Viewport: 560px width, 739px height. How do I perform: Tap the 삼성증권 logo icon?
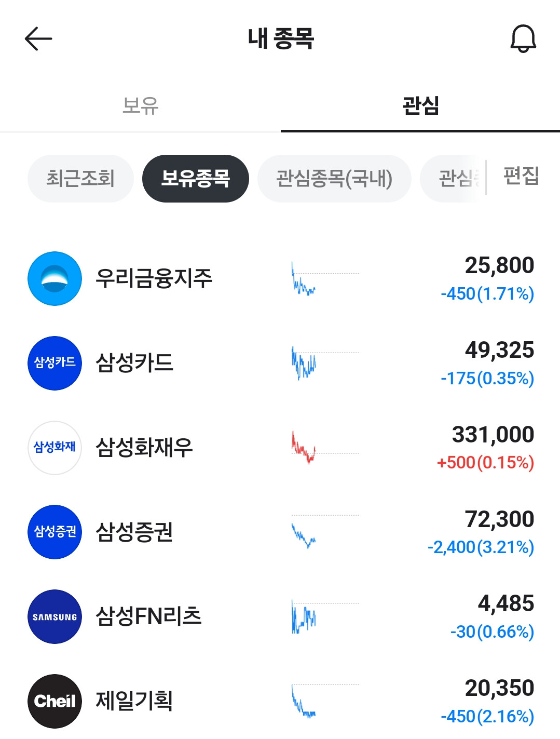coord(54,532)
